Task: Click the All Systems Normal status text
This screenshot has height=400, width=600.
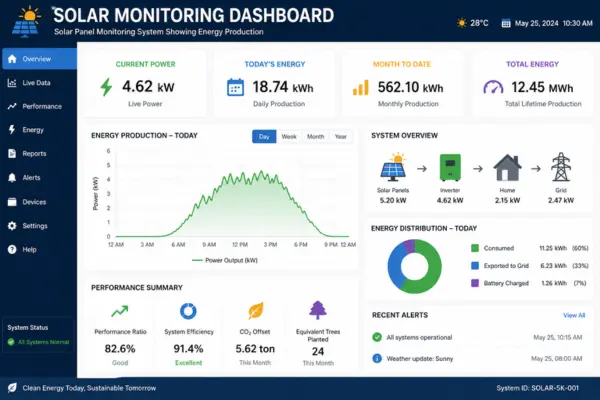Action: [x=44, y=342]
